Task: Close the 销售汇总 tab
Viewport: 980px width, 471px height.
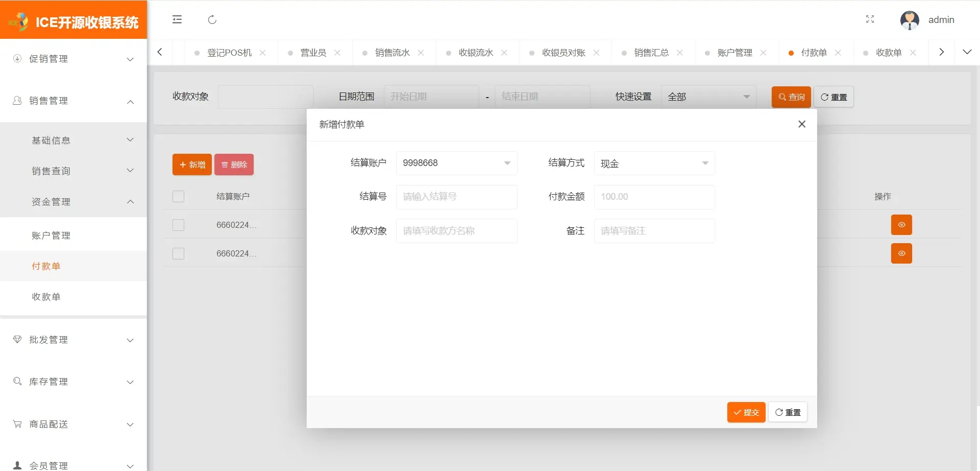Action: click(680, 53)
